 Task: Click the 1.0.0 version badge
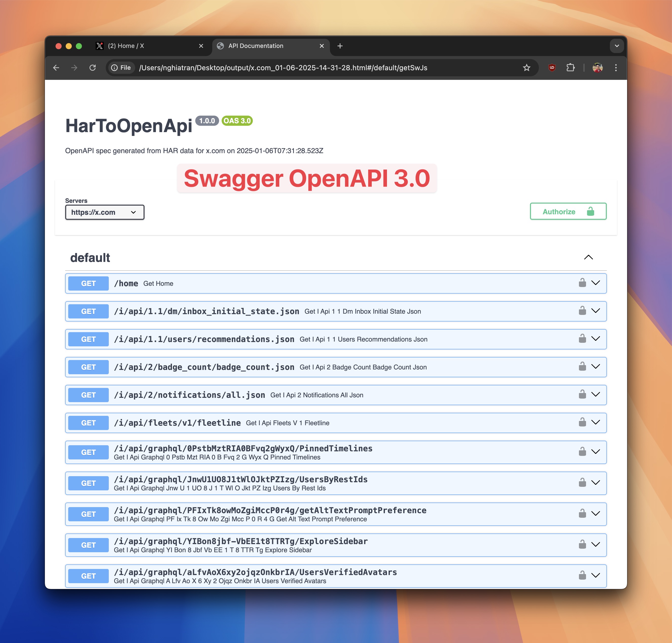[207, 121]
